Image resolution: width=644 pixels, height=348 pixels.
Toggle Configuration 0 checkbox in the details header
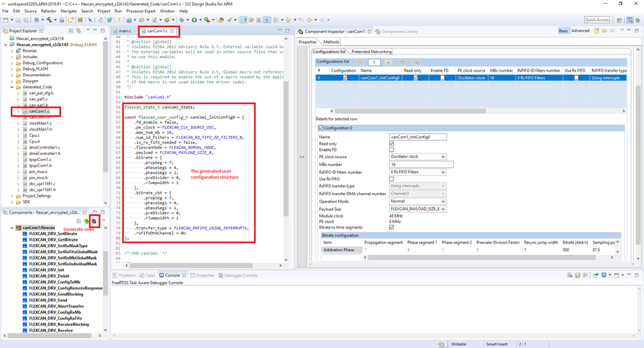(x=321, y=128)
